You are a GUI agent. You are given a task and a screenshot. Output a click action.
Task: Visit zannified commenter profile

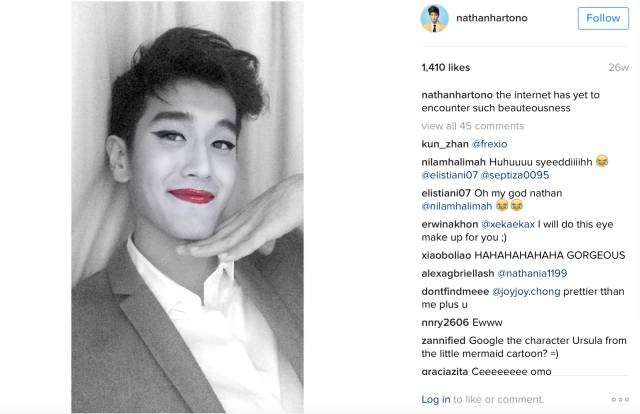click(x=443, y=340)
